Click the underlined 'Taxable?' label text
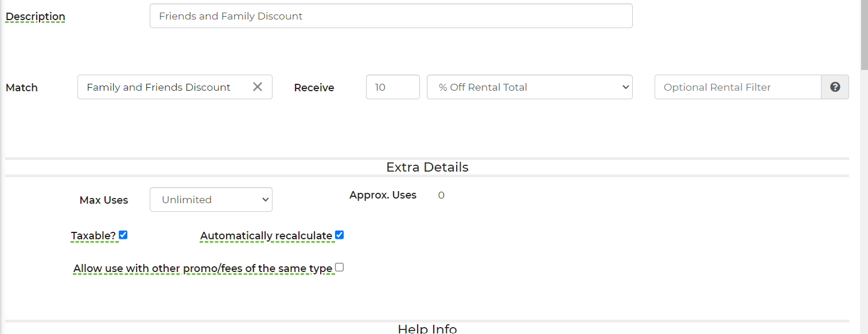 94,236
